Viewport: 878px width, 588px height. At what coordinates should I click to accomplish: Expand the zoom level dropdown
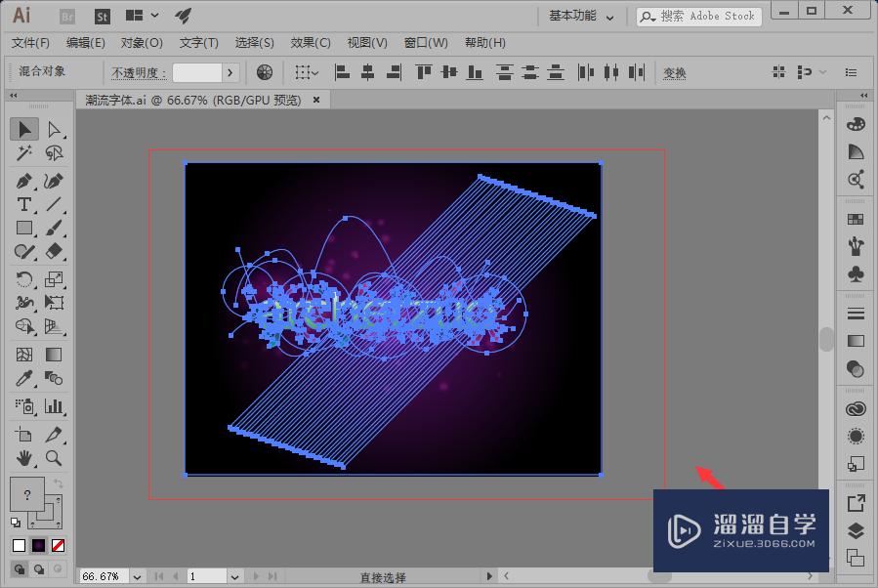point(138,577)
